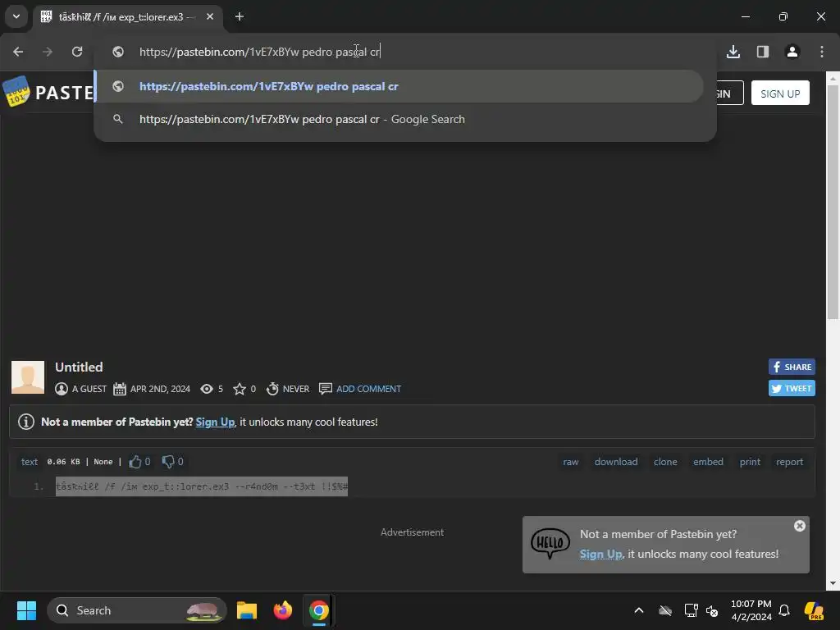Click the calendar date icon
Image resolution: width=840 pixels, height=630 pixels.
point(120,389)
